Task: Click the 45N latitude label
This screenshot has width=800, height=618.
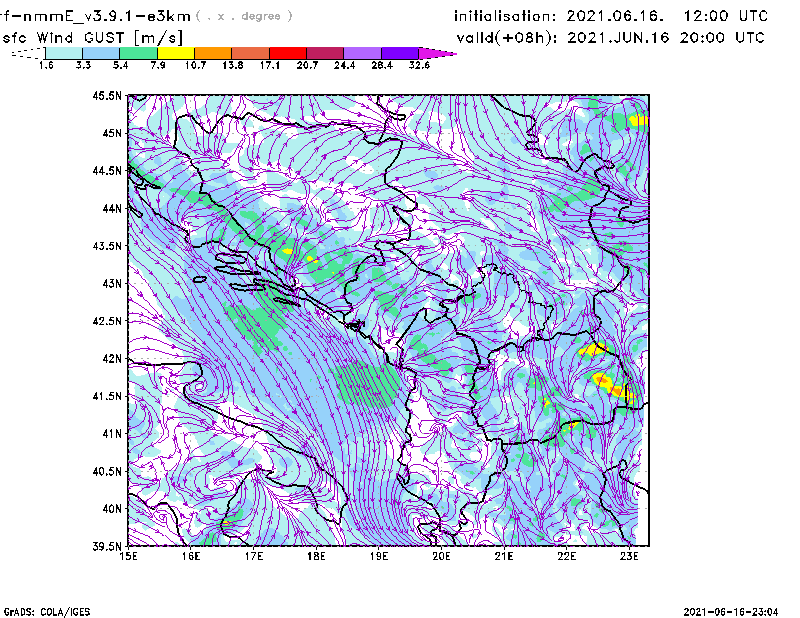Action: (x=112, y=133)
